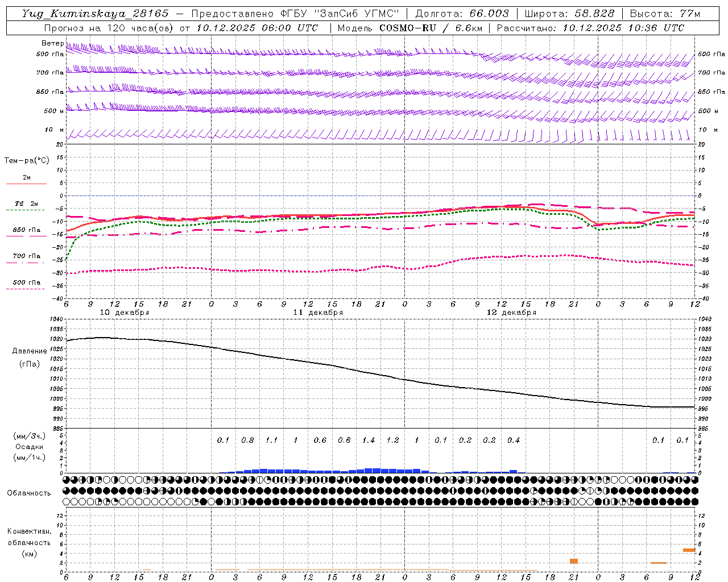This screenshot has width=728, height=582.
Task: Click the tallest orange convective bar near 5 km
Action: pyautogui.click(x=689, y=550)
